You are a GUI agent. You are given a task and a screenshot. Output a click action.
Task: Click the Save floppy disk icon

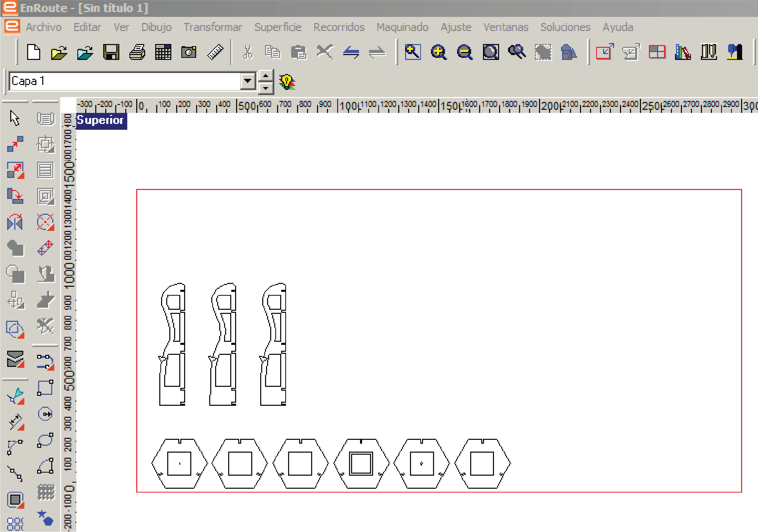[x=111, y=52]
